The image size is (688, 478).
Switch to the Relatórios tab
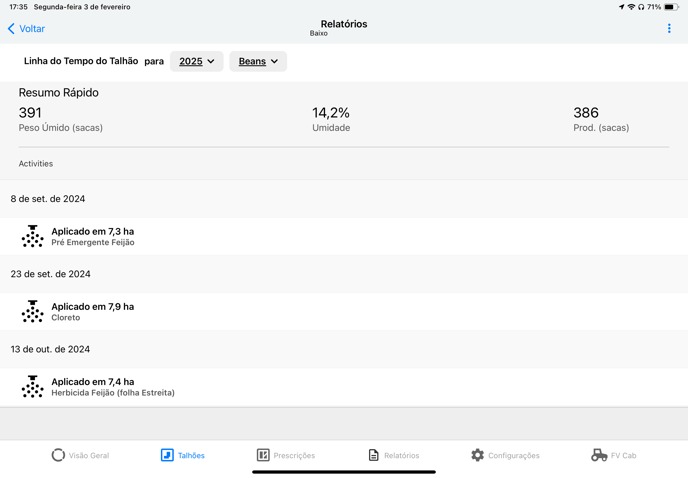(x=394, y=455)
